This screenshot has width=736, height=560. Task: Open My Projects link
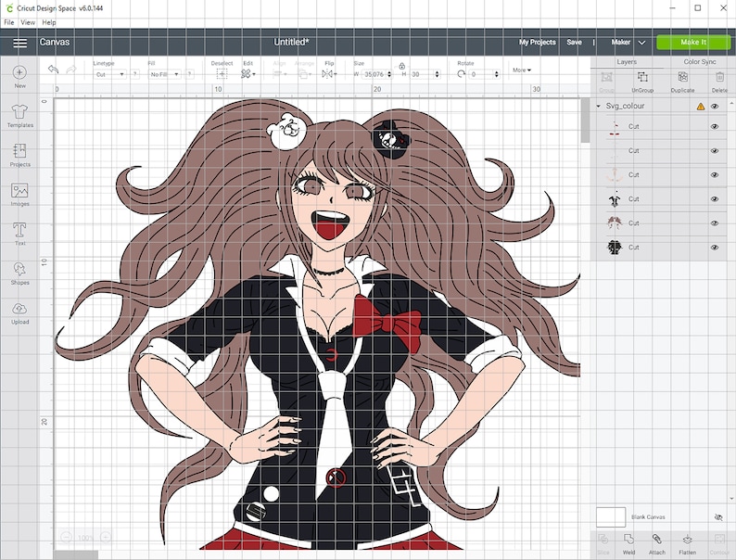tap(537, 43)
